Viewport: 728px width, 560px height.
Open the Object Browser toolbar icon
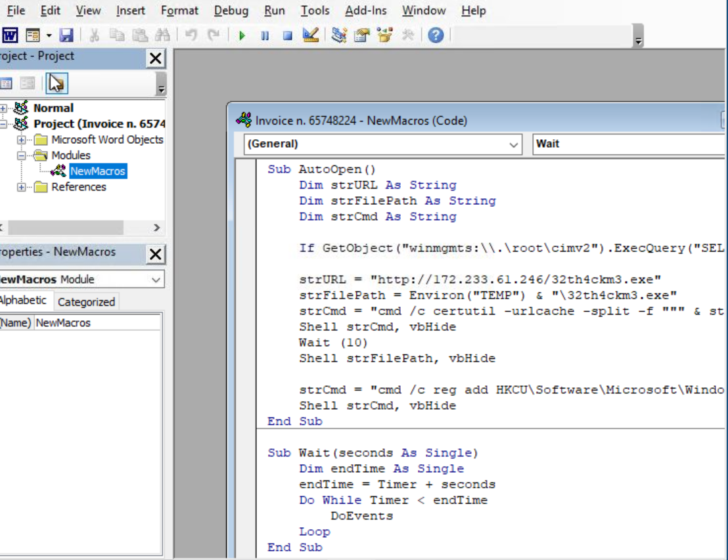click(384, 35)
